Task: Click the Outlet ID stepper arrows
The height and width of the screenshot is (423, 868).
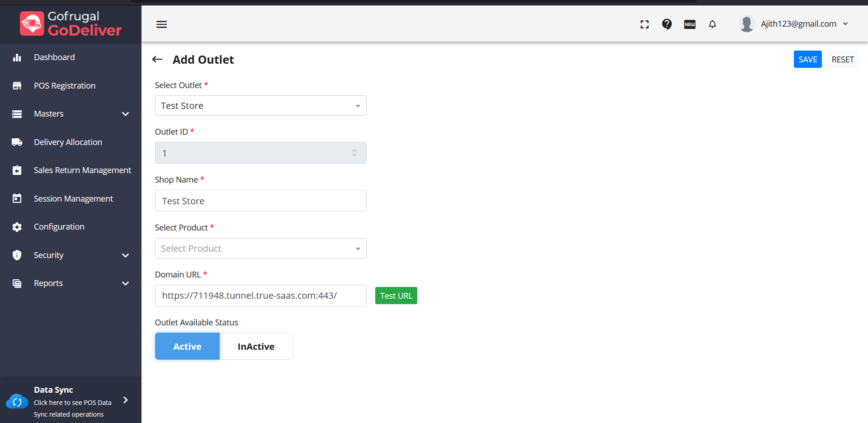Action: (354, 153)
